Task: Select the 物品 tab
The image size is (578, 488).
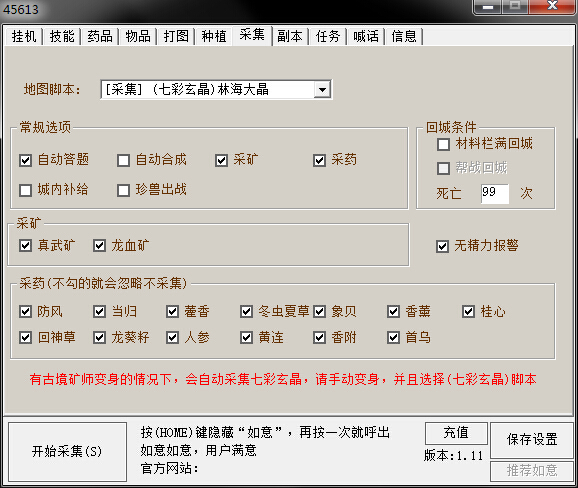Action: point(138,36)
